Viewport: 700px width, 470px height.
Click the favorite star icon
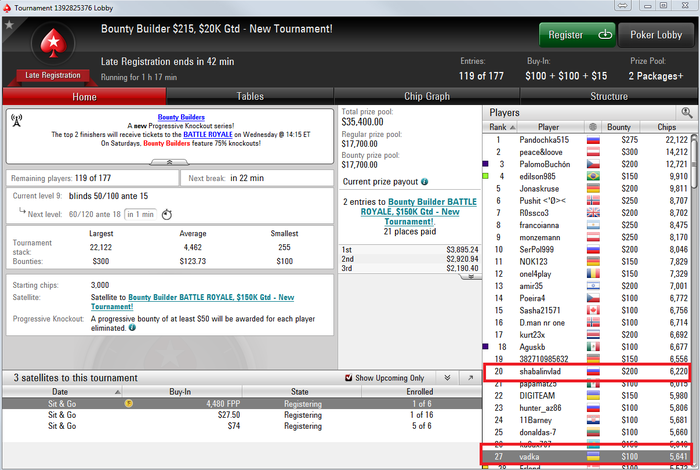(9, 25)
